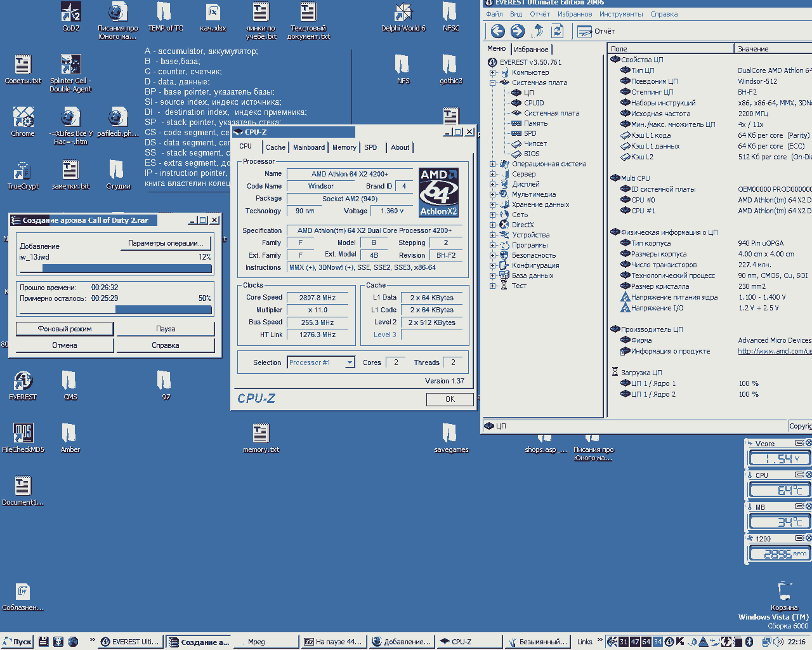
Task: Select the Советы.txt file icon
Action: [23, 70]
